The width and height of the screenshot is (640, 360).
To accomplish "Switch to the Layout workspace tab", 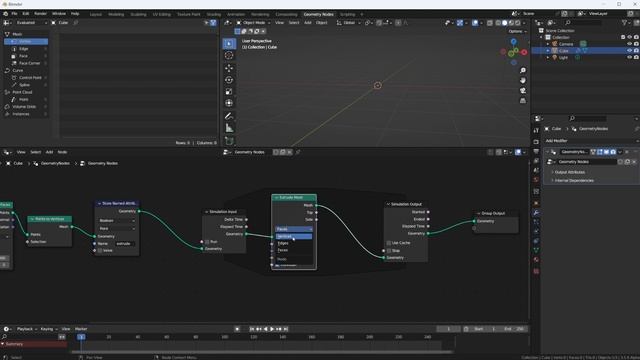I will [x=96, y=14].
